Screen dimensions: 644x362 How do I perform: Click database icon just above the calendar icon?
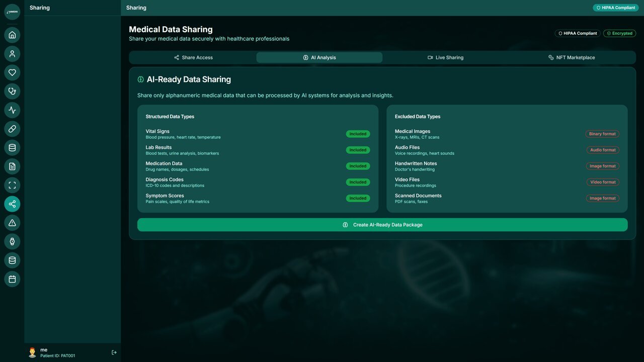pos(12,260)
